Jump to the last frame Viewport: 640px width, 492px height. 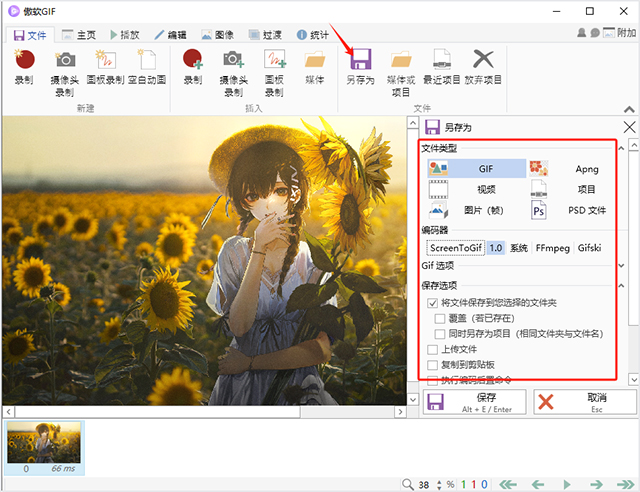coord(625,485)
